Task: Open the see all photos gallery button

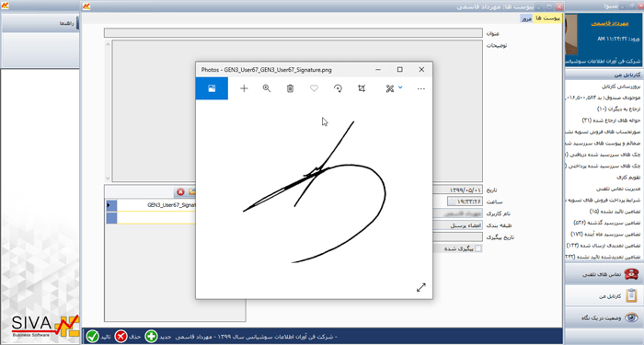Action: (x=212, y=88)
